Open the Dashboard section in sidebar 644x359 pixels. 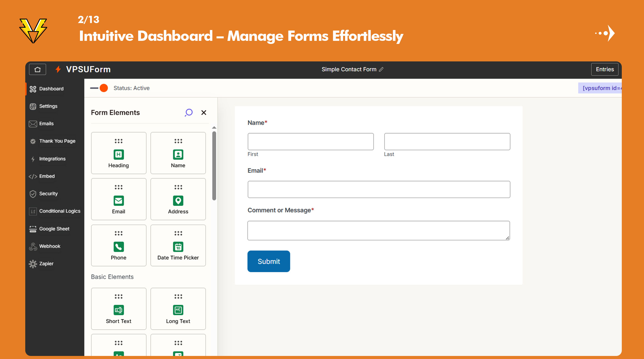click(51, 89)
